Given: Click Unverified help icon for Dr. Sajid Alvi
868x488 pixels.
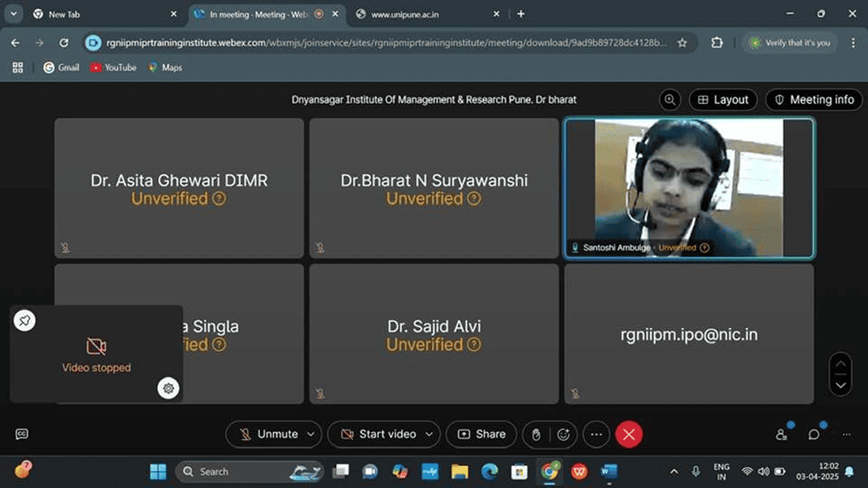Looking at the screenshot, I should pyautogui.click(x=473, y=345).
